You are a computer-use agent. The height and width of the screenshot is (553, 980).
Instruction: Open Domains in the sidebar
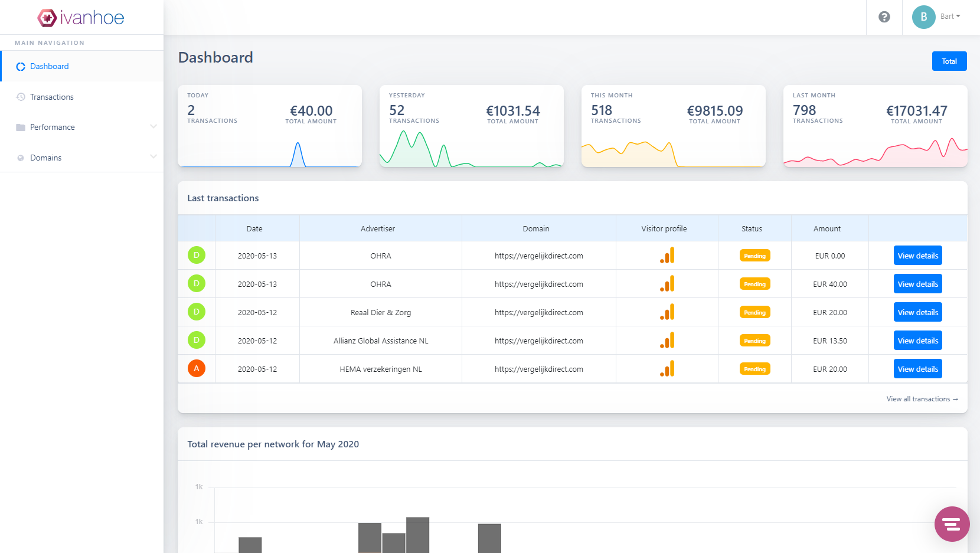click(x=46, y=158)
